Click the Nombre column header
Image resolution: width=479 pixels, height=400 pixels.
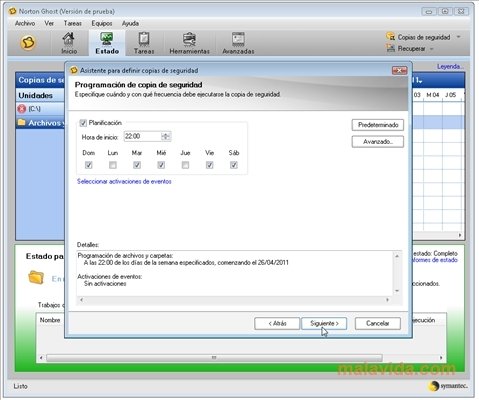click(x=50, y=320)
